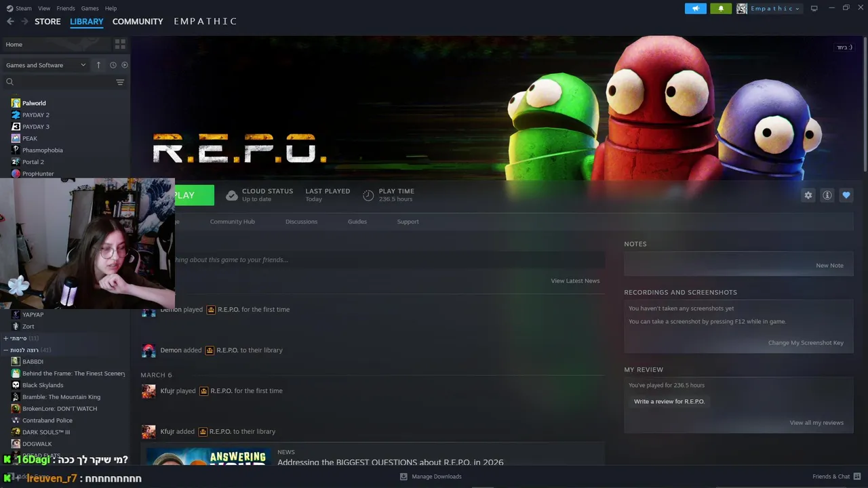Open the Discussions tab

point(301,222)
